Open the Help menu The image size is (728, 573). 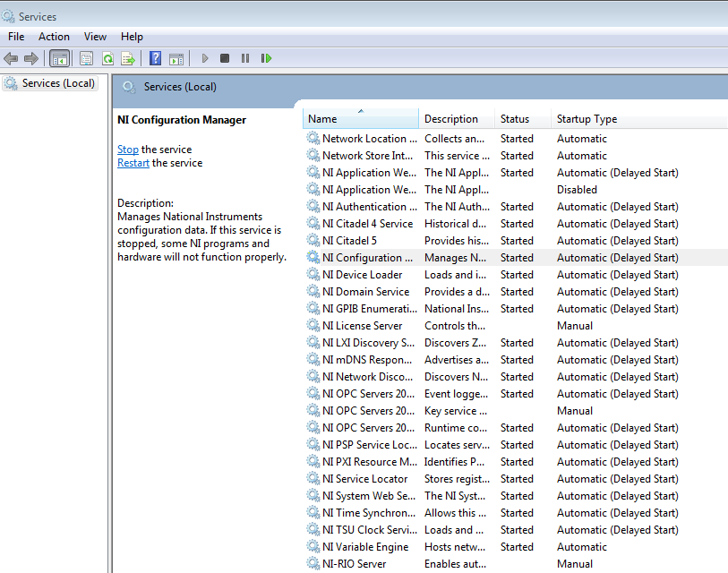pos(132,37)
